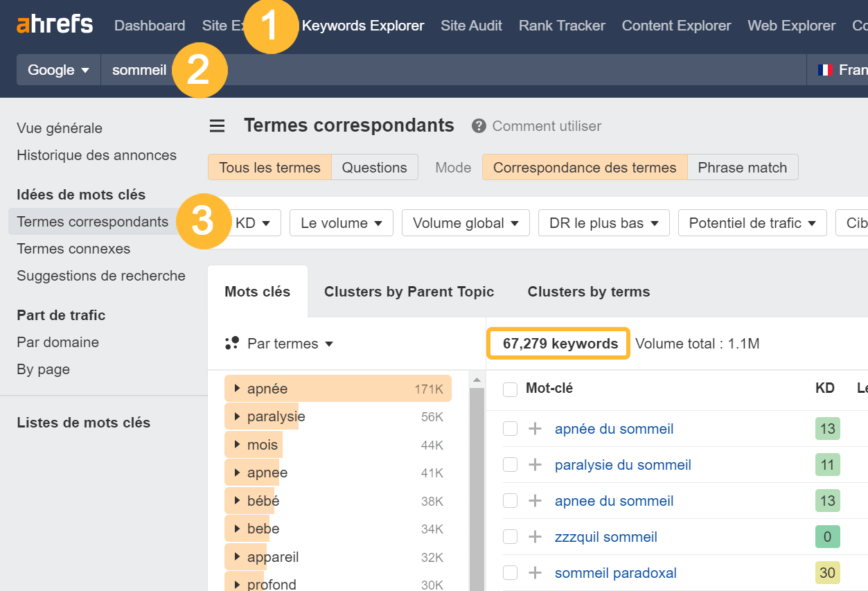Check the select-all box in Mot-clé header

[510, 389]
